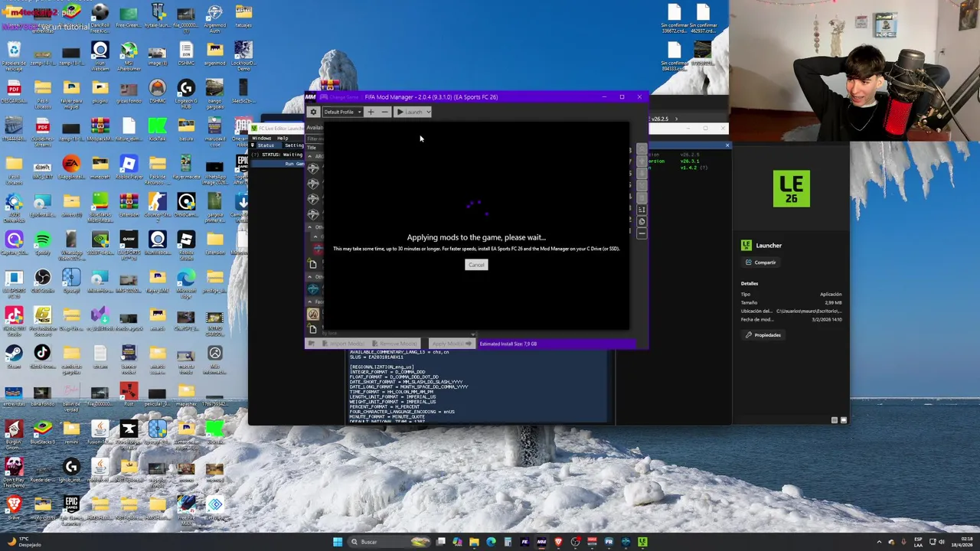Open the minecraft folder on desktop

[100, 168]
